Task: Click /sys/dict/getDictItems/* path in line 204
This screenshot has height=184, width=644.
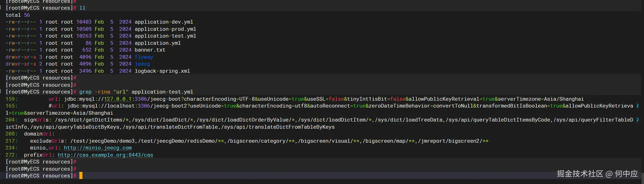Action: click(x=92, y=120)
